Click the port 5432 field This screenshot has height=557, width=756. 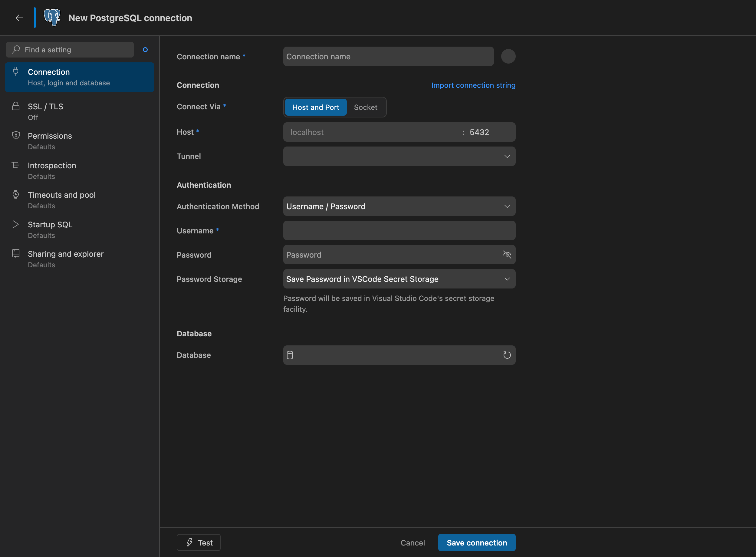coord(490,132)
